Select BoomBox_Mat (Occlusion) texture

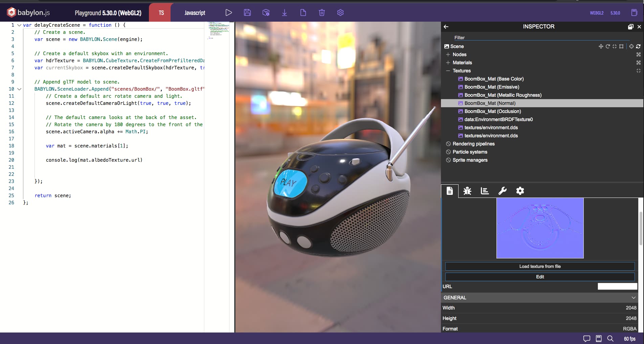[x=492, y=111]
